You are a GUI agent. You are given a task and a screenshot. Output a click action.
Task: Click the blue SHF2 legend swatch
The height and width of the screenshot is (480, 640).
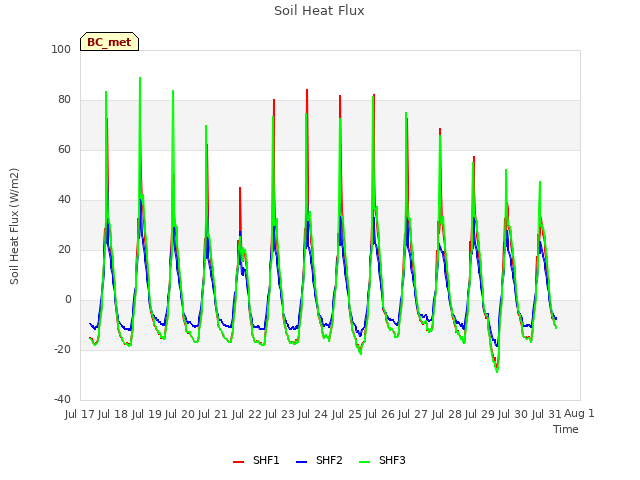301,462
